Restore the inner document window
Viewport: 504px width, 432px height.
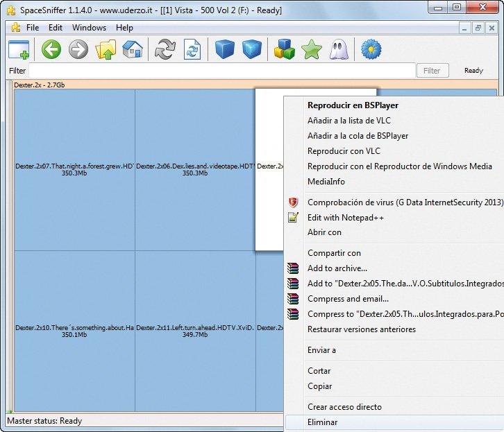[x=478, y=28]
